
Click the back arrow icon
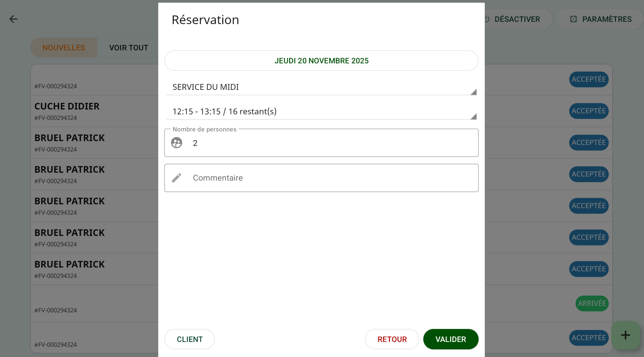pyautogui.click(x=13, y=19)
